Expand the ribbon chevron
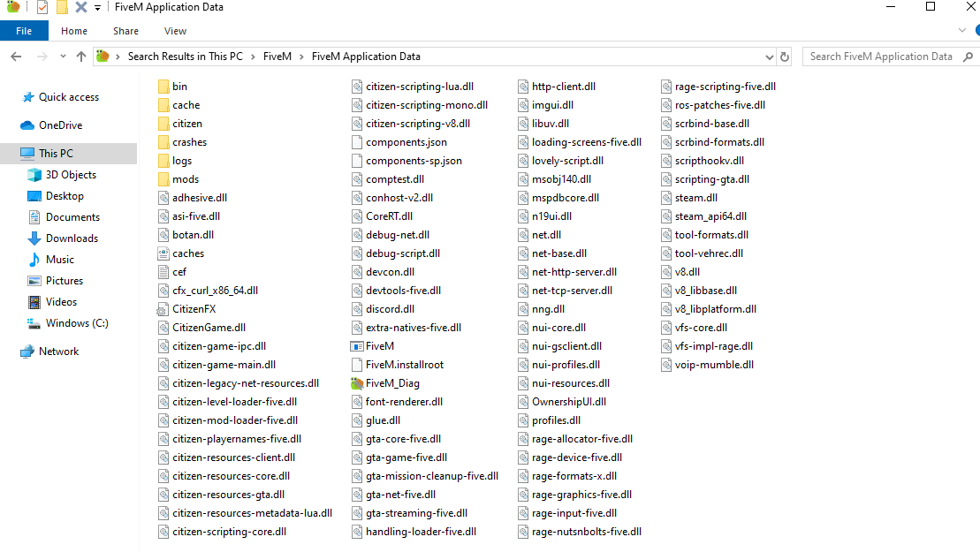The height and width of the screenshot is (552, 980). (x=961, y=30)
